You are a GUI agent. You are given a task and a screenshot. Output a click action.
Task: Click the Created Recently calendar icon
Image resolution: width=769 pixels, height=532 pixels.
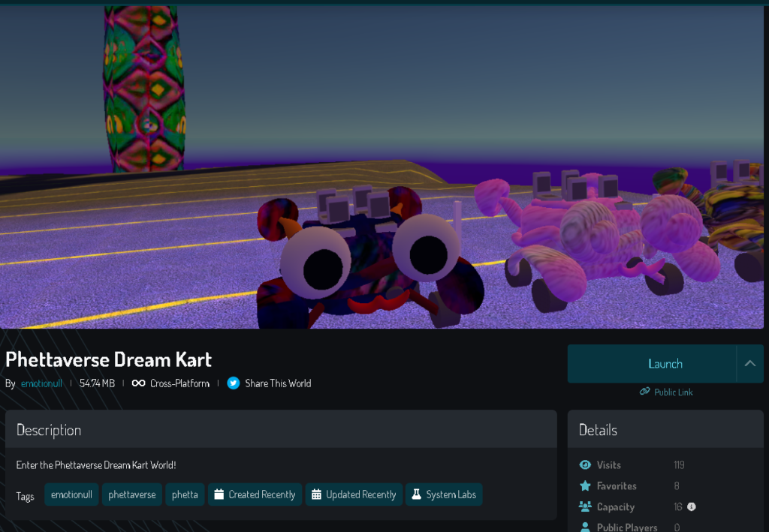(219, 494)
